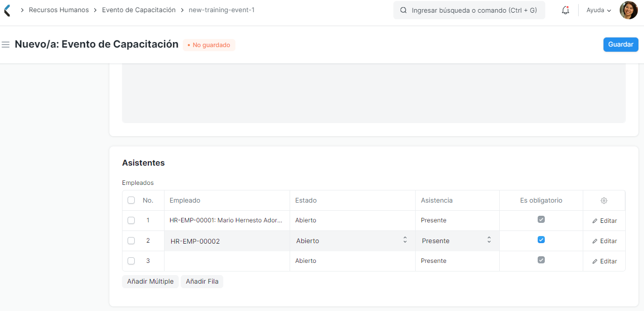Click the empty Empleado cell in row 3
644x311 pixels.
(227, 261)
